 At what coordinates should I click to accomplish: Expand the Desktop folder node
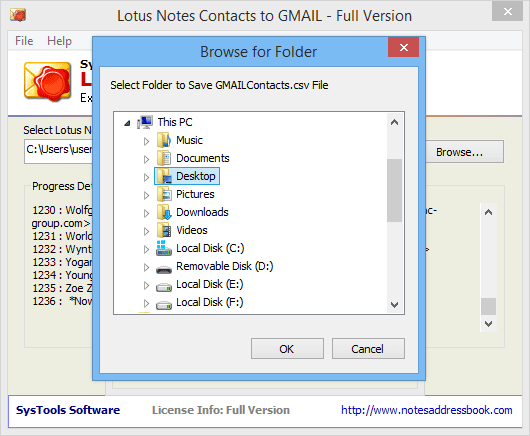click(146, 177)
